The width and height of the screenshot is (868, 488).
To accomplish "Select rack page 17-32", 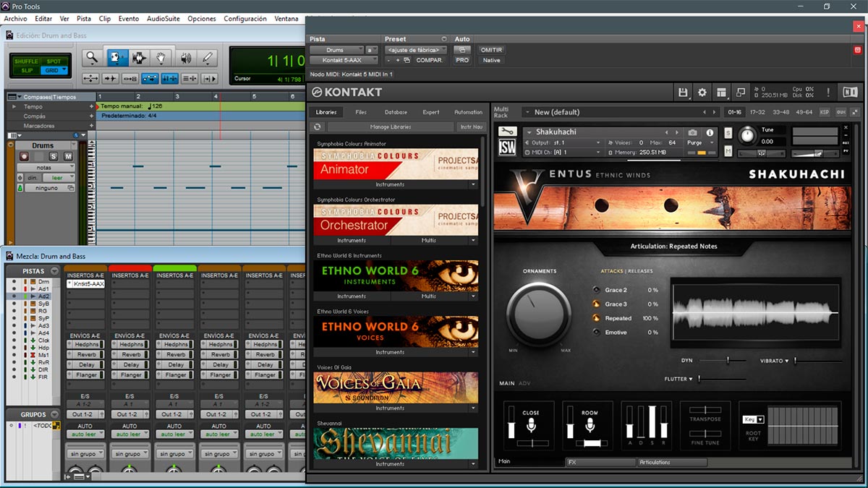I will point(757,112).
